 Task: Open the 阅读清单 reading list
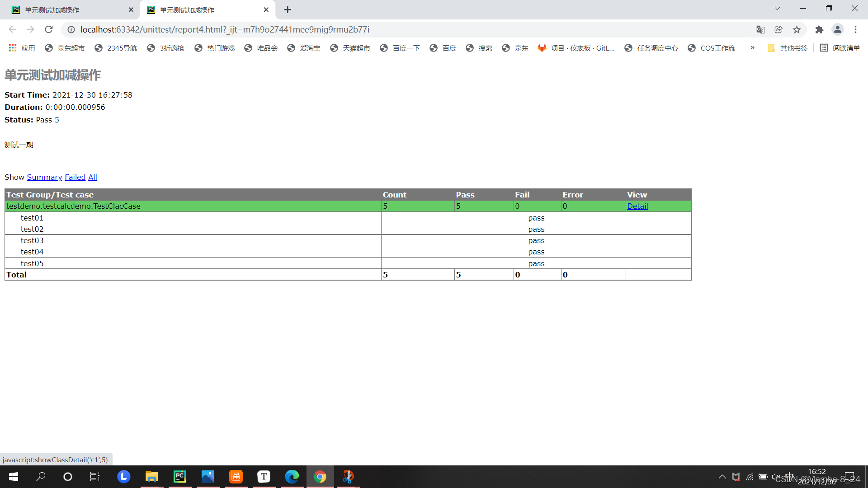point(840,48)
